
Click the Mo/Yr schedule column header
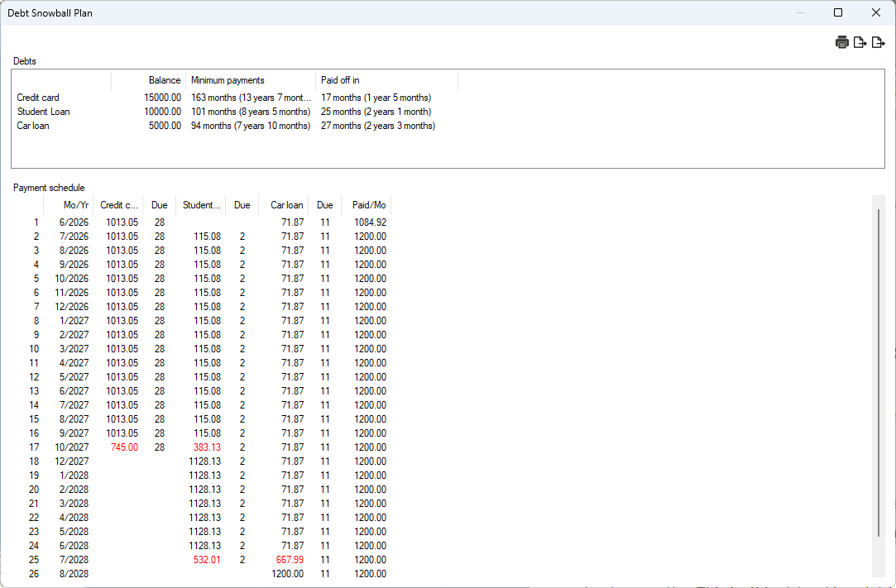point(75,205)
